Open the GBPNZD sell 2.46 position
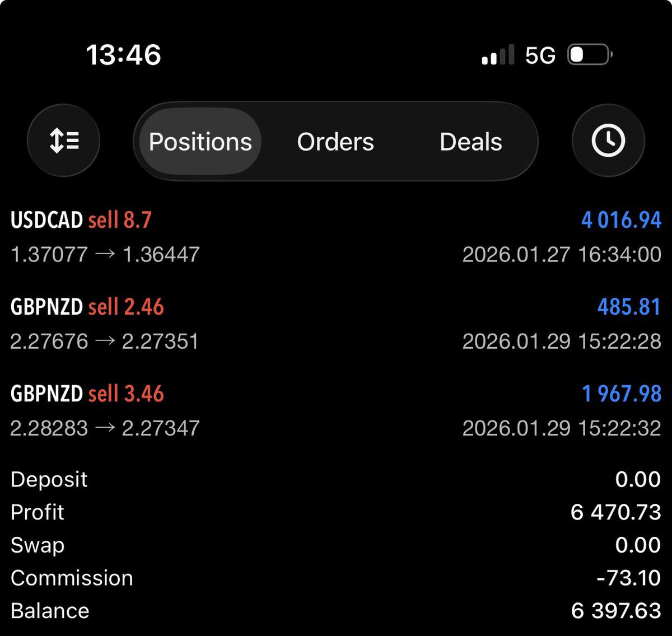672x636 pixels. pyautogui.click(x=336, y=323)
